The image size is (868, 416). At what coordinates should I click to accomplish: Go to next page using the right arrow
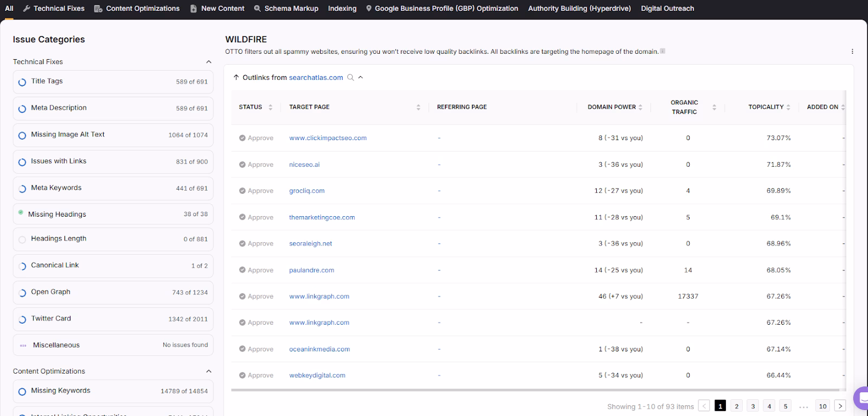[840, 406]
